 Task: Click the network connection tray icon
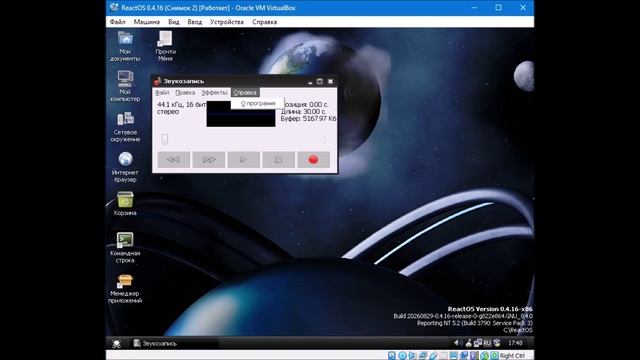tap(478, 343)
